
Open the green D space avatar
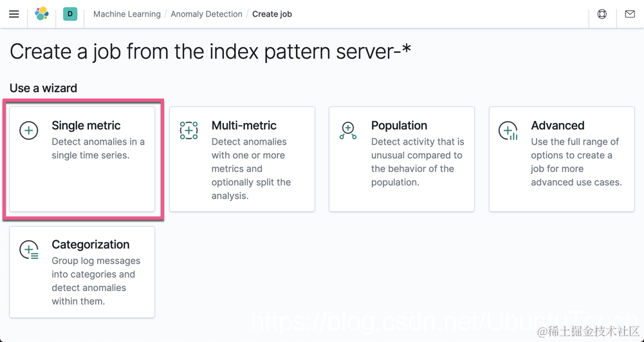click(70, 14)
